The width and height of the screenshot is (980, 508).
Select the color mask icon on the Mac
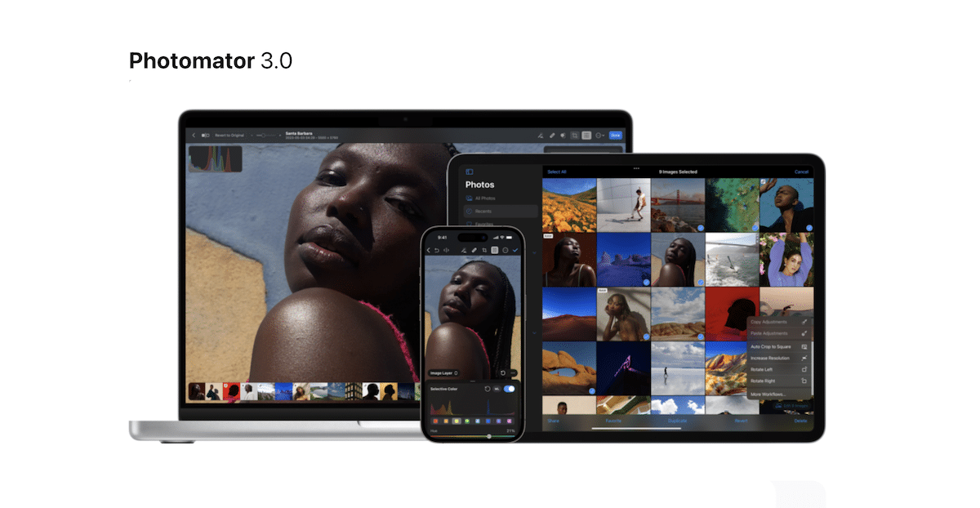pyautogui.click(x=563, y=135)
